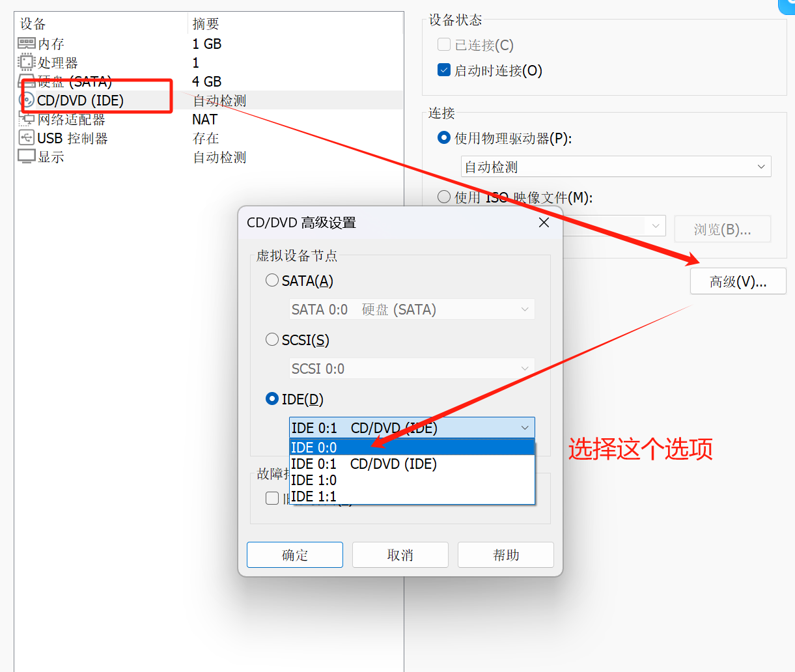Close the CD/DVD advanced settings dialog
This screenshot has height=672, width=795.
tap(544, 223)
